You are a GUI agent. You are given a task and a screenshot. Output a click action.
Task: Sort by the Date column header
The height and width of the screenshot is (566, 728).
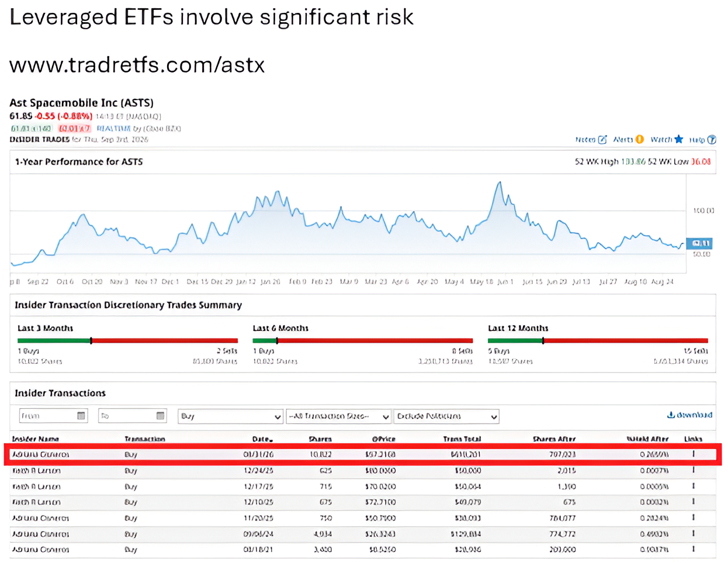click(x=262, y=439)
